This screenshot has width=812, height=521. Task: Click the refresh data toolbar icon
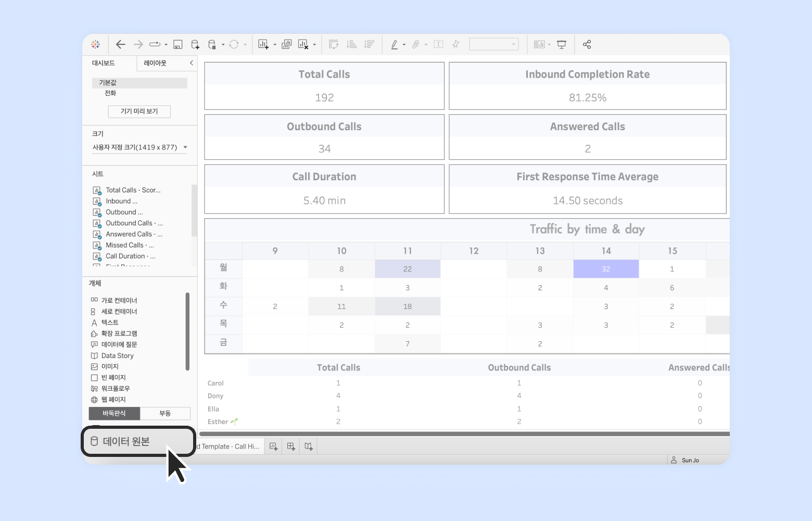click(234, 44)
